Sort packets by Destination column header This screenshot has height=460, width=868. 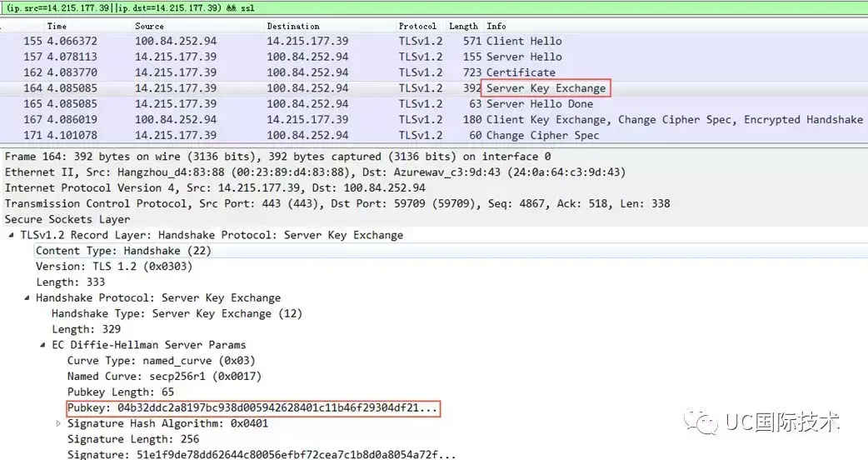(x=293, y=26)
